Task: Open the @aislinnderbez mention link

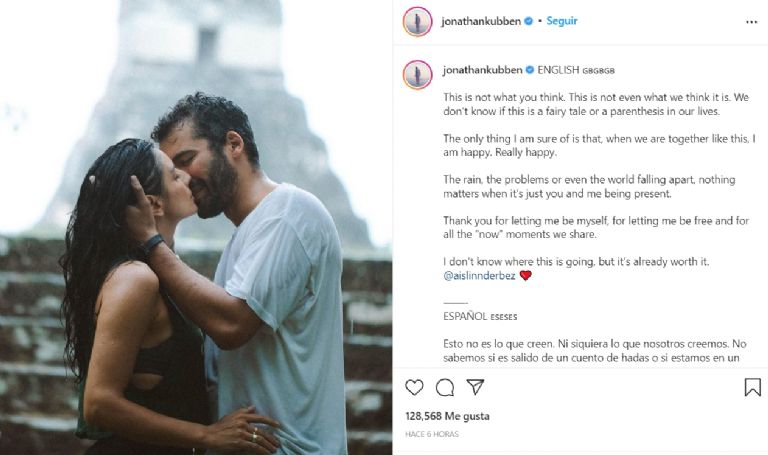Action: coord(479,276)
